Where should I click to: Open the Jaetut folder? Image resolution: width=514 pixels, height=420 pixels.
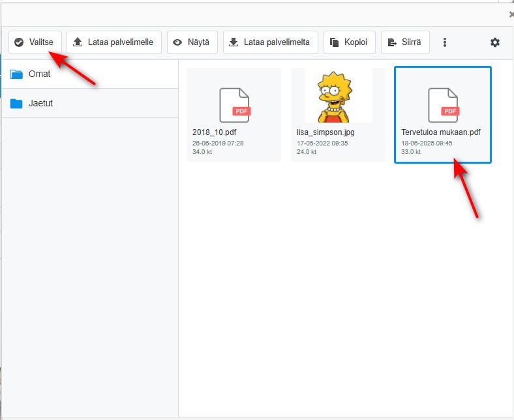(90, 103)
